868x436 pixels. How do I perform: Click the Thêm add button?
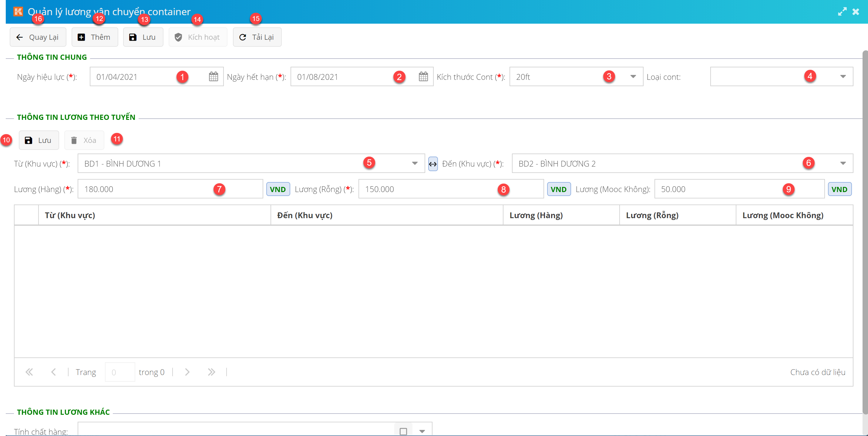pos(94,37)
